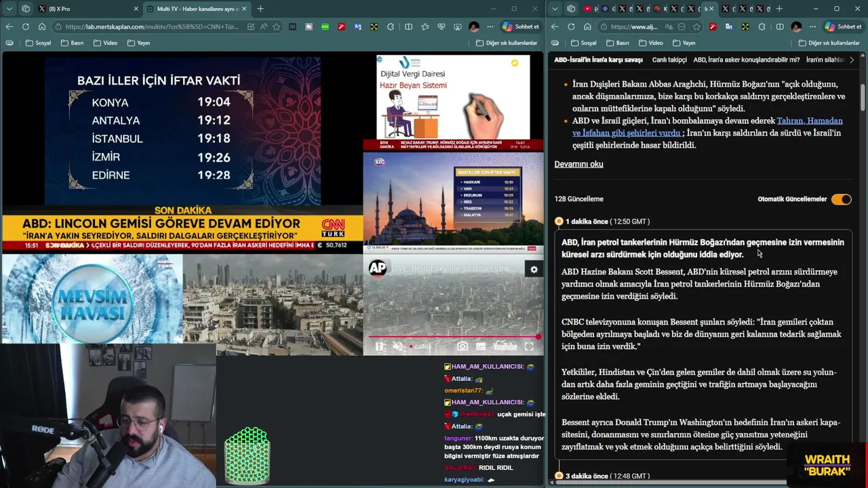Pause the AP Beirut live video
Image resolution: width=868 pixels, height=488 pixels.
point(380,346)
